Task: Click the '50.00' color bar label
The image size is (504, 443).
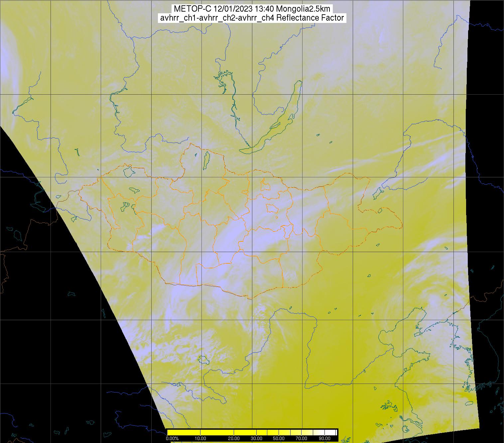Action: 279,438
